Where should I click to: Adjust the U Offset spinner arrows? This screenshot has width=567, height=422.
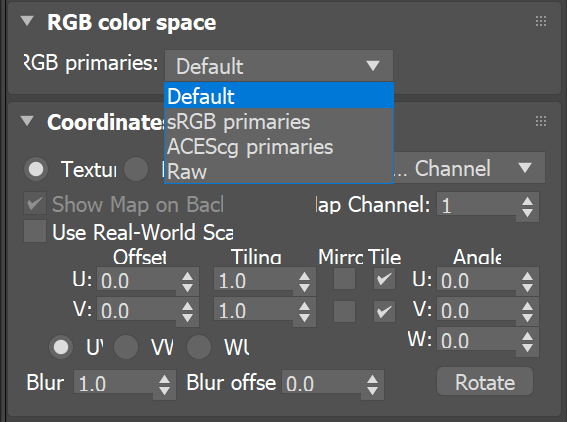(187, 282)
